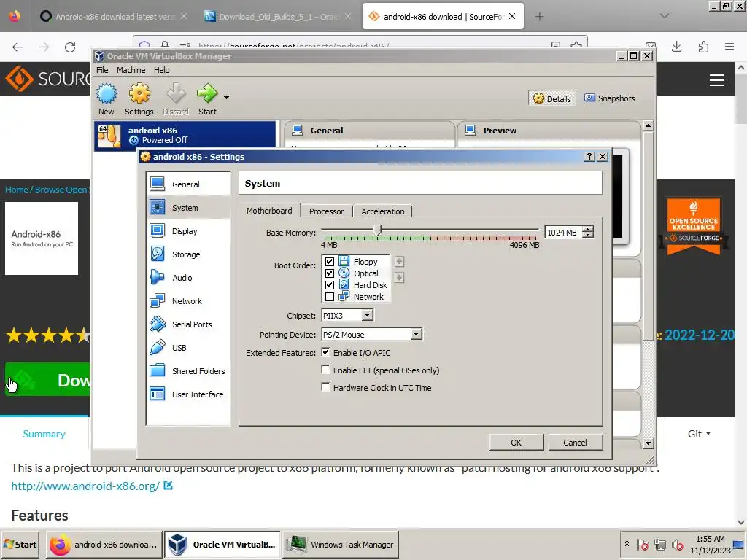Click Base Memory value field
Image resolution: width=747 pixels, height=560 pixels.
pyautogui.click(x=564, y=233)
